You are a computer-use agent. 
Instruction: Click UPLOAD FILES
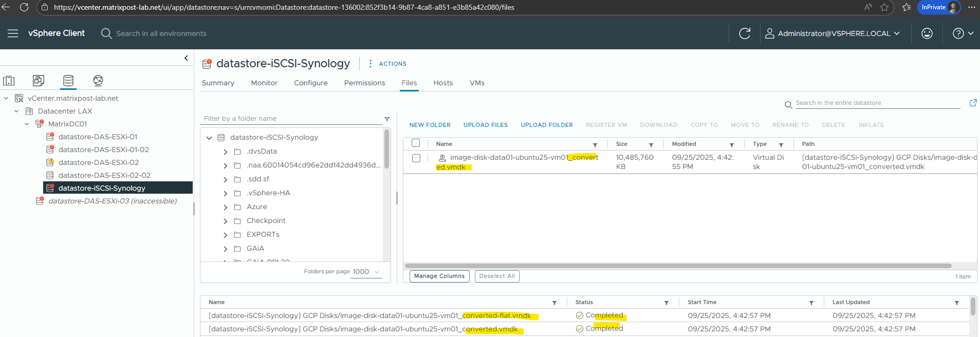(x=486, y=125)
